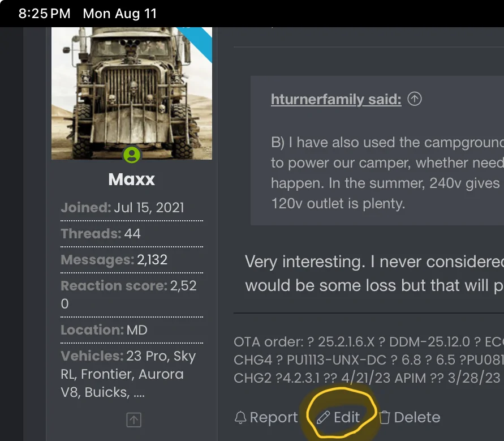Click the green online status badge on avatar
The image size is (504, 441).
click(x=132, y=155)
